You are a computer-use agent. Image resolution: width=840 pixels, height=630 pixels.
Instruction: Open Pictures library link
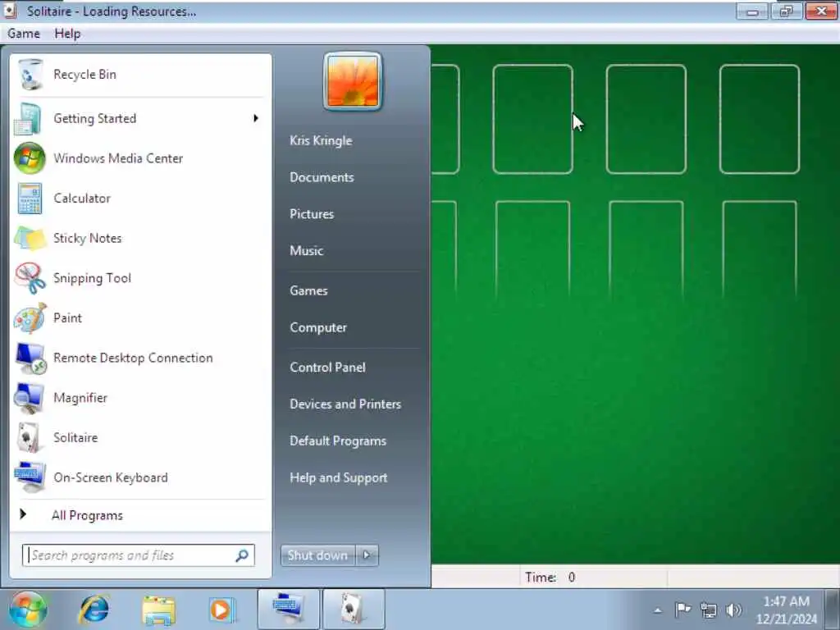312,214
